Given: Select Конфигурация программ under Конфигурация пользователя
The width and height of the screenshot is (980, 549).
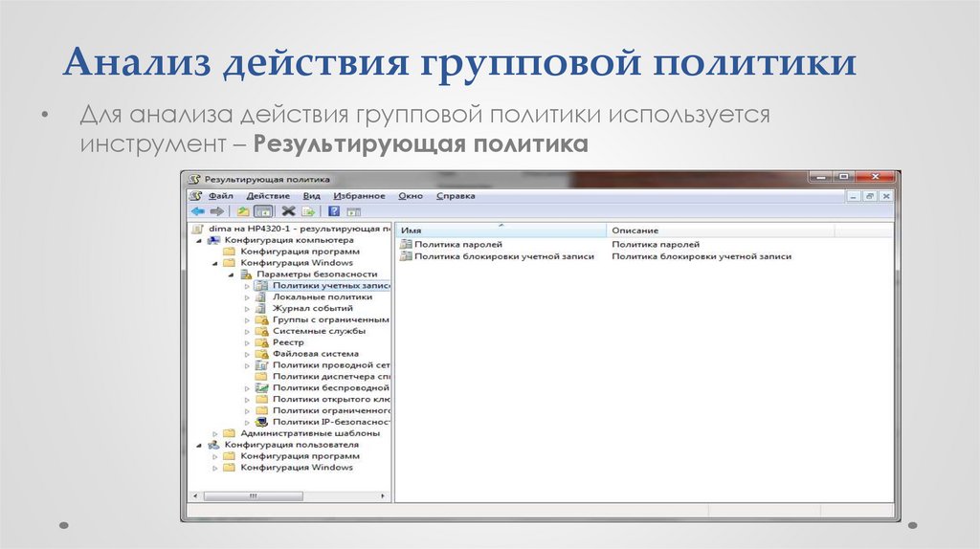Looking at the screenshot, I should 300,456.
